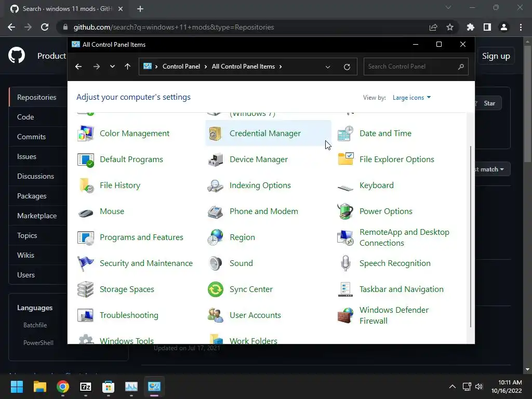Open the Credential Manager safe icon
Viewport: 532px width, 399px height.
(216, 134)
